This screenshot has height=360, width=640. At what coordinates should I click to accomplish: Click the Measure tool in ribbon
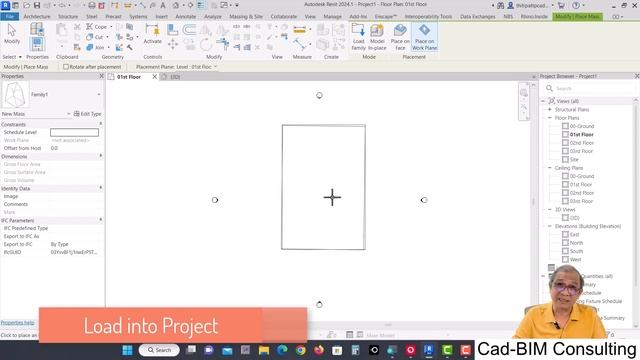(x=300, y=30)
